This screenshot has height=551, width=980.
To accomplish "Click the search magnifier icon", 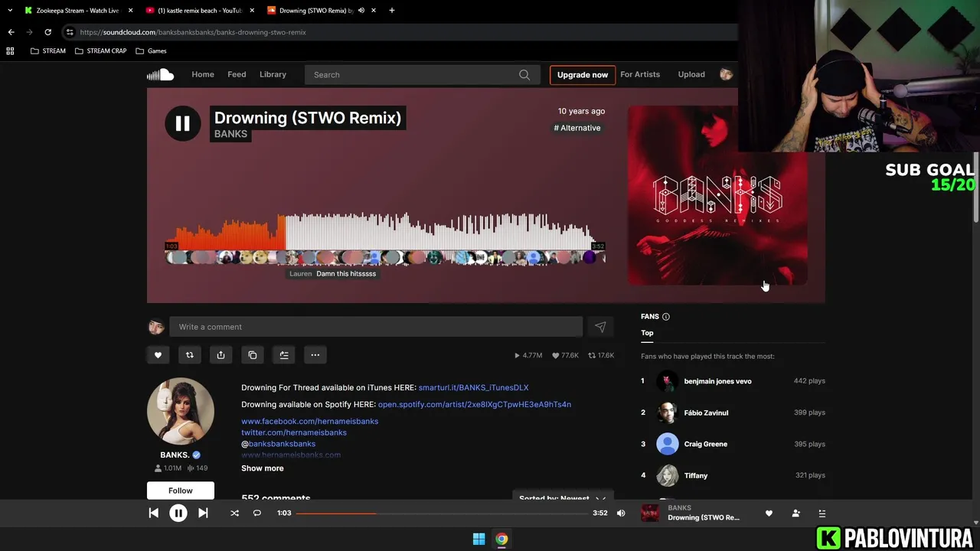I will click(x=524, y=74).
